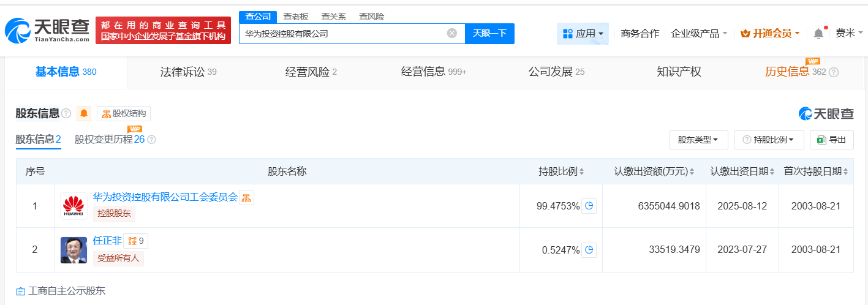Open the pie chart icon next to 99.4753%

589,206
